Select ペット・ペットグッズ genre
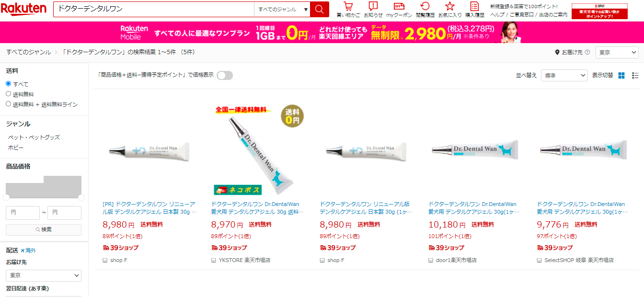The height and width of the screenshot is (297, 644). [x=34, y=137]
